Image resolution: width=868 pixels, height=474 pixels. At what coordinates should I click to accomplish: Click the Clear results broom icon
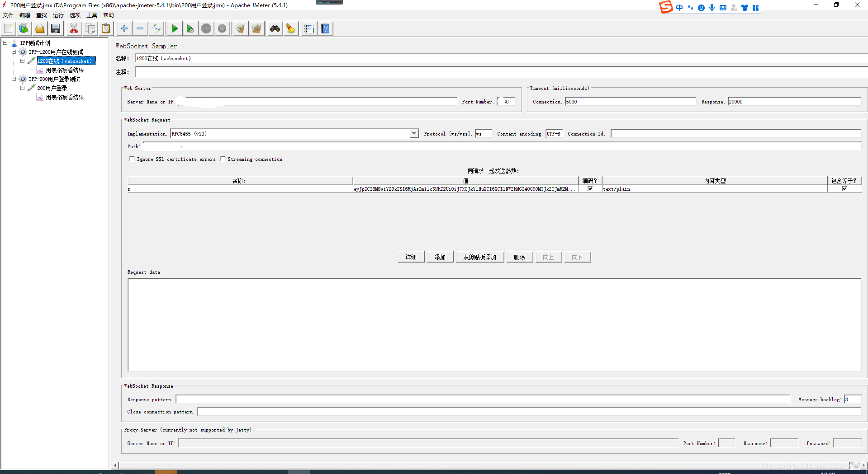click(240, 29)
